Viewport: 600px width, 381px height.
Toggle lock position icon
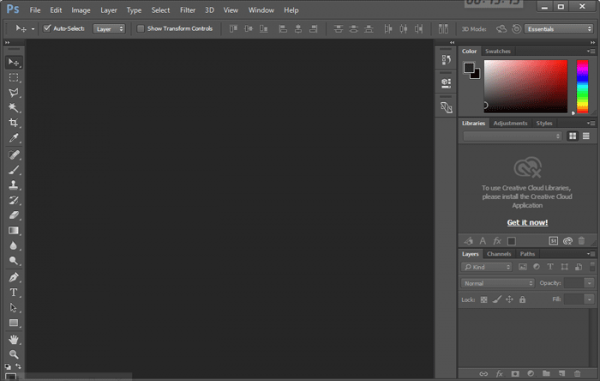click(x=509, y=300)
